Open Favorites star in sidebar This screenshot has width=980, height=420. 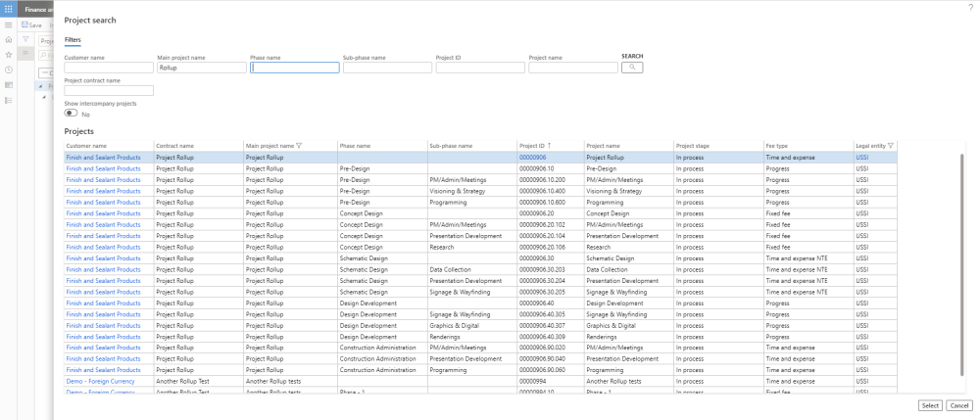click(x=8, y=54)
